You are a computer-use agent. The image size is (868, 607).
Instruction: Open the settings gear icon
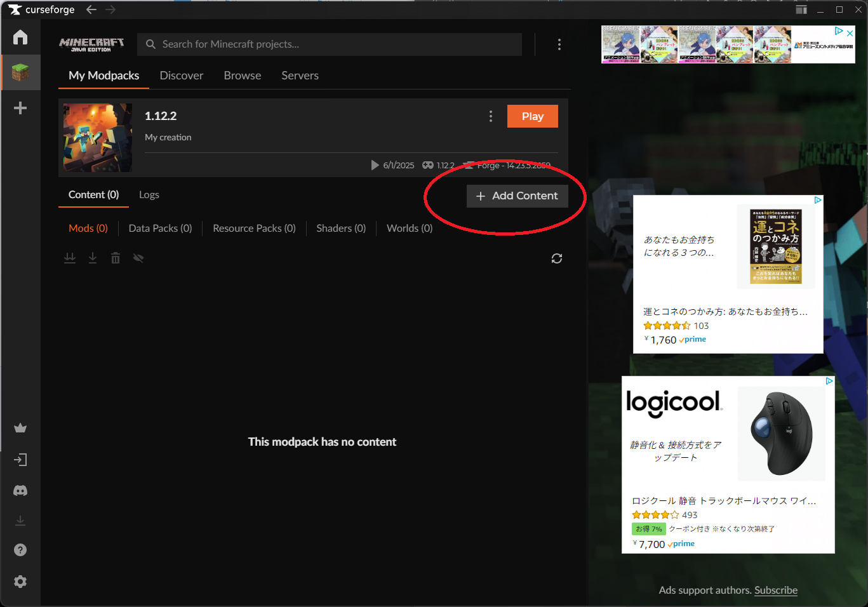(20, 582)
